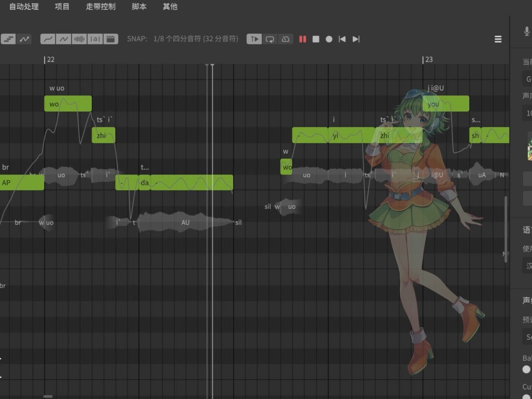Select the short dash note before 'da'
532x399 pixels.
pyautogui.click(x=127, y=182)
